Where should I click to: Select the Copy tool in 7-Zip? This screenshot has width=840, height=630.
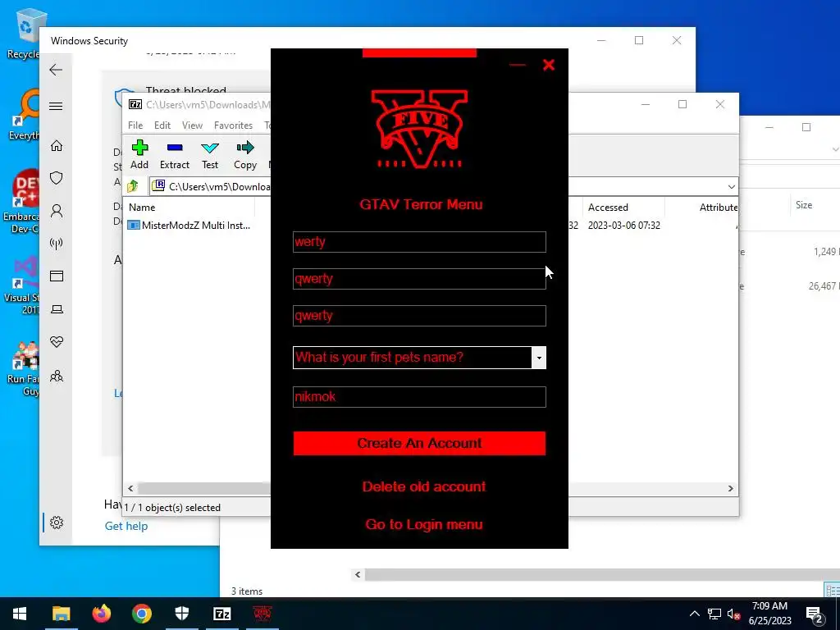point(245,155)
